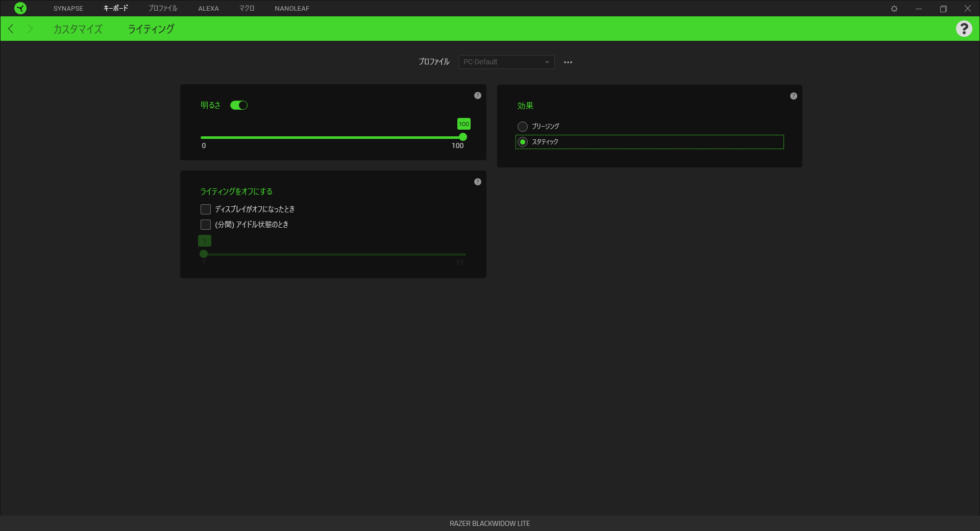This screenshot has width=980, height=531.
Task: Click the 100 brightness value badge
Action: pos(463,124)
